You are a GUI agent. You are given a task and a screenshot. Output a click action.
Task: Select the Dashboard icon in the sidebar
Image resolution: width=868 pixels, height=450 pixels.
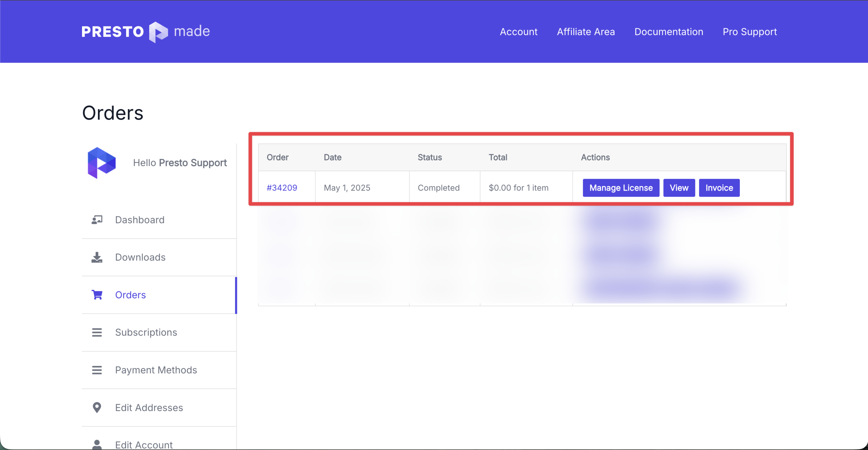click(x=97, y=220)
